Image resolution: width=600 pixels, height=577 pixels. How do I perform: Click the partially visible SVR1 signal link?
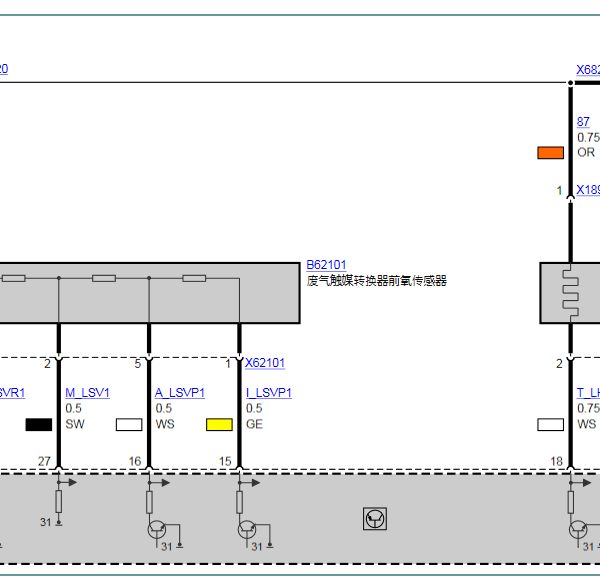[12, 393]
